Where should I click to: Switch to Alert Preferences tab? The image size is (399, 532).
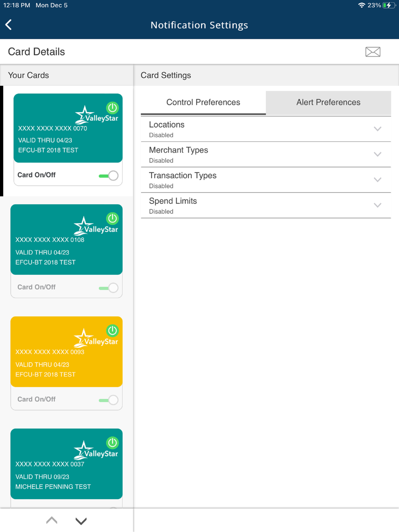point(328,102)
